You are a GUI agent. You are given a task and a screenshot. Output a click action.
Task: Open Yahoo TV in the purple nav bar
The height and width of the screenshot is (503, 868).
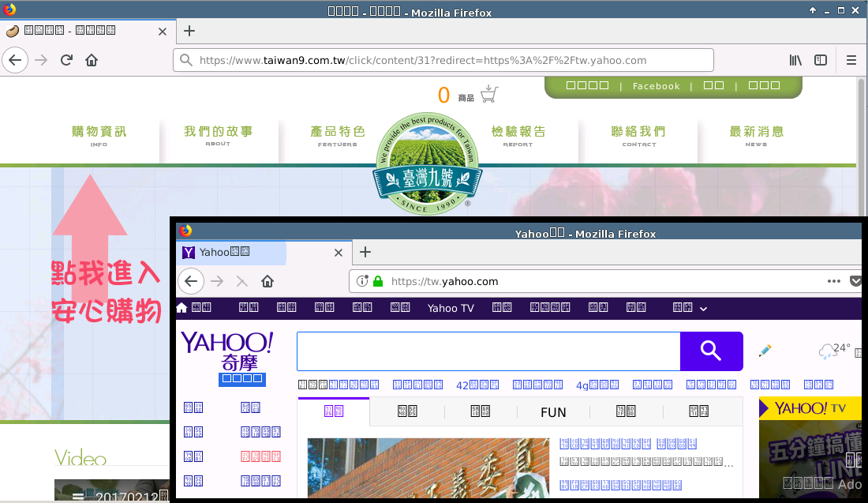451,308
